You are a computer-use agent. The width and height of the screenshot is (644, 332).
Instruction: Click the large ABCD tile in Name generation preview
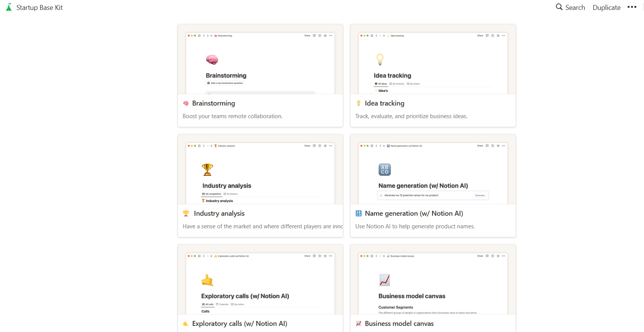385,170
